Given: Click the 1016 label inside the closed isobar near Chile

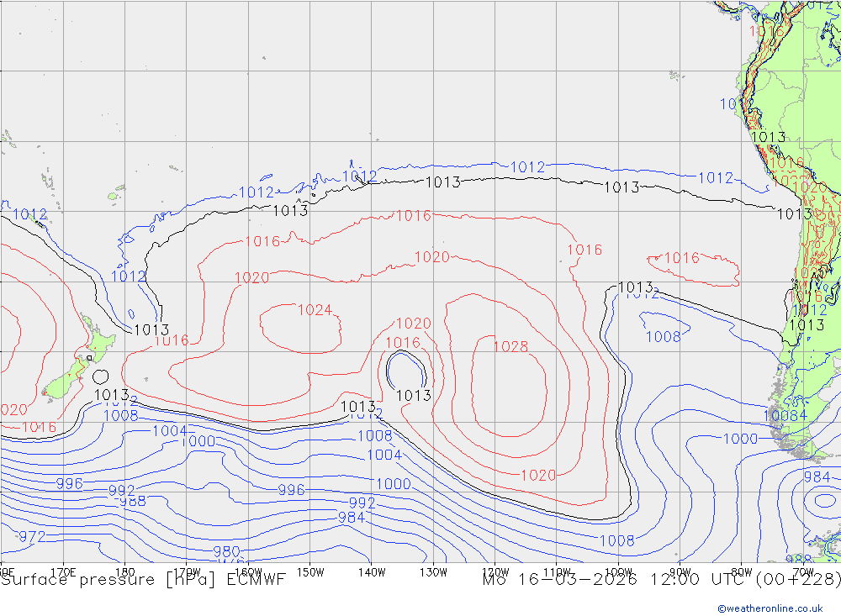Looking at the screenshot, I should tap(682, 258).
